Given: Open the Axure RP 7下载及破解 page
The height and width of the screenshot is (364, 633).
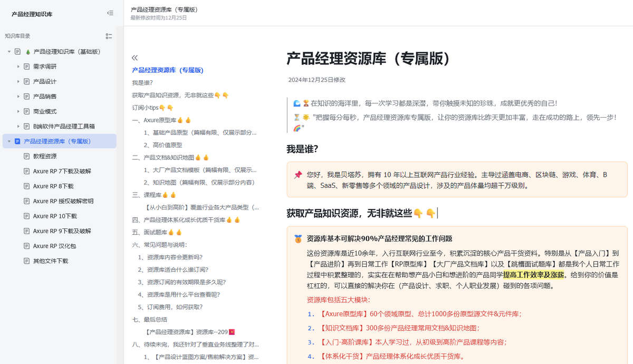Looking at the screenshot, I should 62,171.
